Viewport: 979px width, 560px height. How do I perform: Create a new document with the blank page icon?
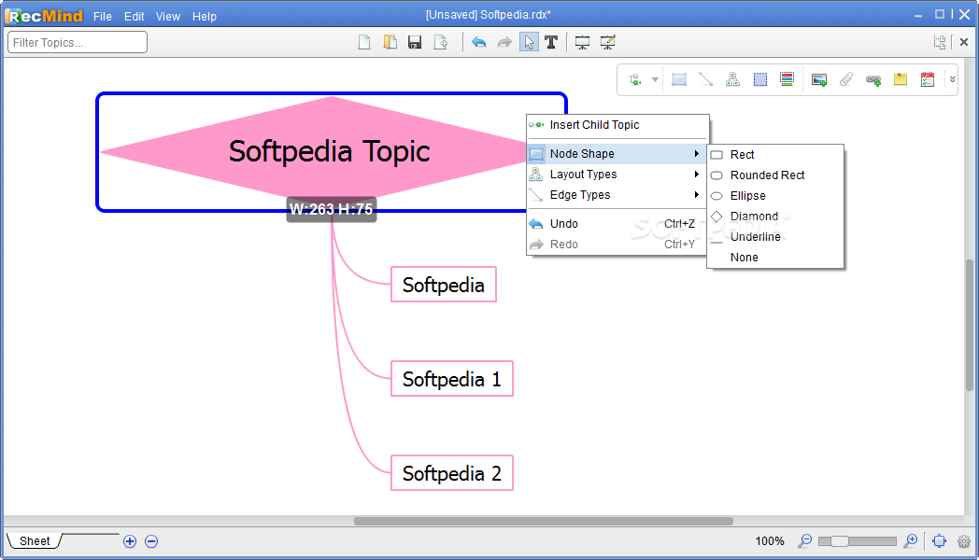pos(364,42)
